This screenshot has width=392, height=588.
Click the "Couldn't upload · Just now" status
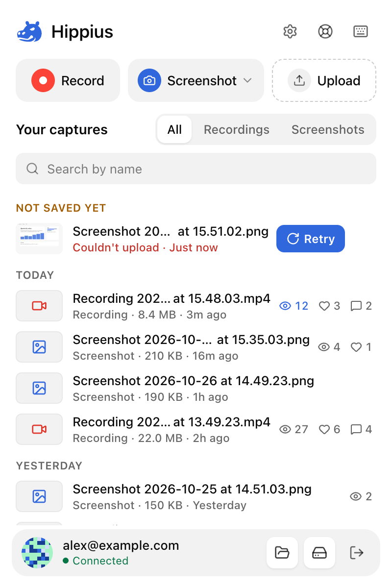coord(145,247)
